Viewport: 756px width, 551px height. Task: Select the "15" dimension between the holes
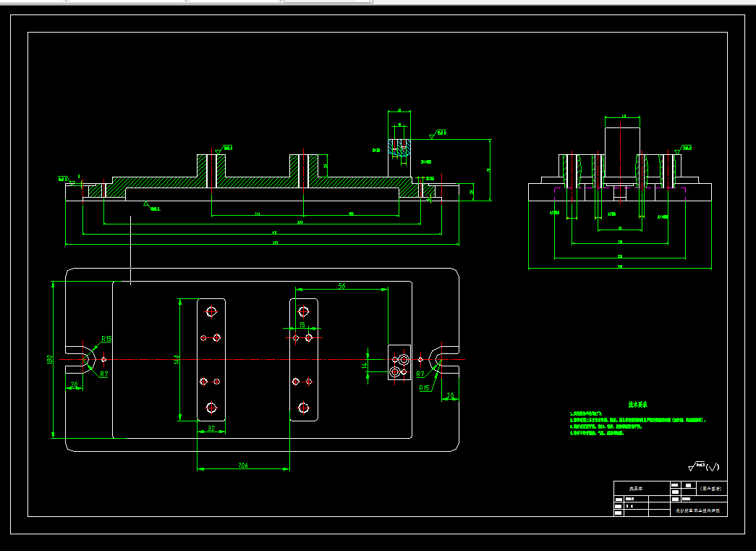302,324
